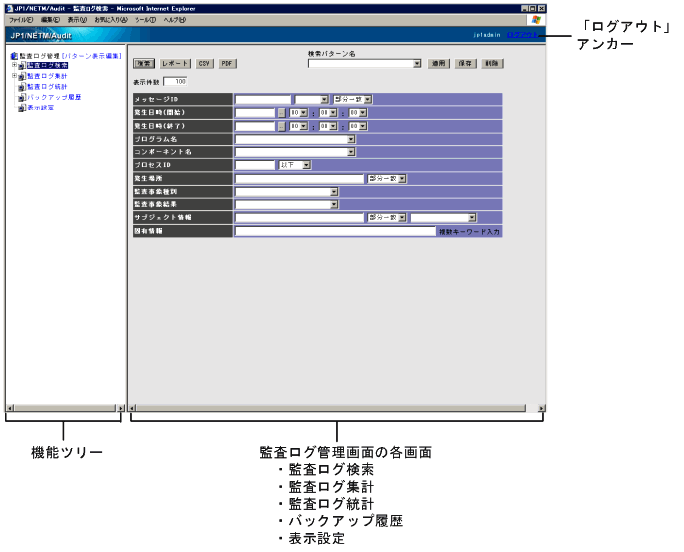This screenshot has height=552, width=684.
Task: Click the icon beside 表示設定
Action: coord(22,108)
